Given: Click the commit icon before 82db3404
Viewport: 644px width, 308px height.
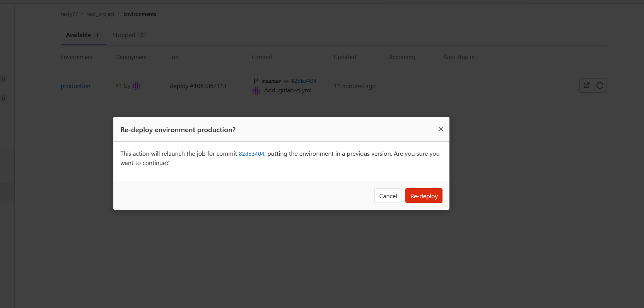Looking at the screenshot, I should point(286,81).
